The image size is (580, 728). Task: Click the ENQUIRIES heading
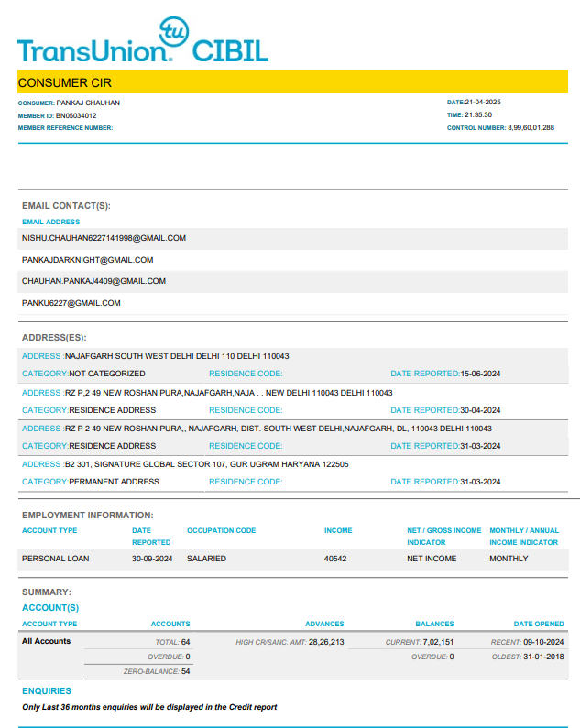pos(47,690)
